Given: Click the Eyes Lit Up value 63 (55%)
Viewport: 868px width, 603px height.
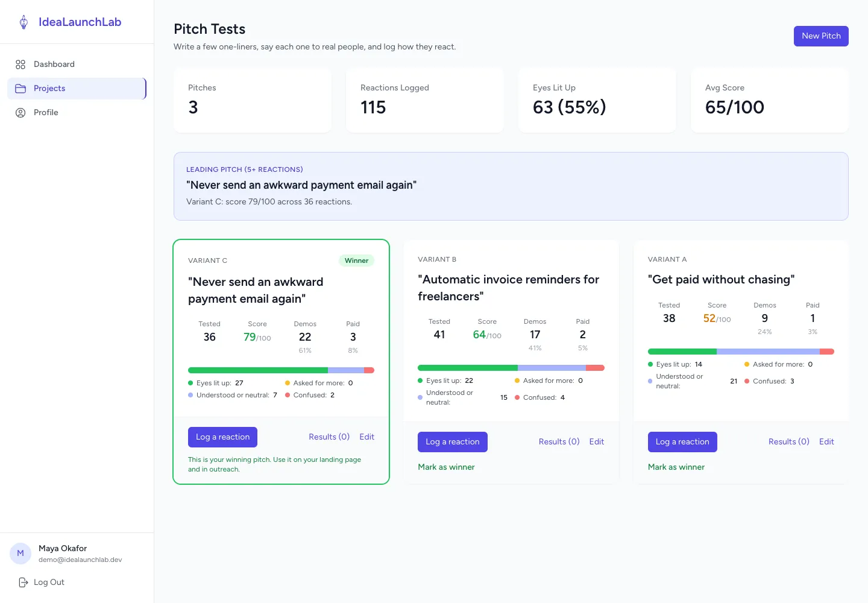Looking at the screenshot, I should tap(569, 107).
